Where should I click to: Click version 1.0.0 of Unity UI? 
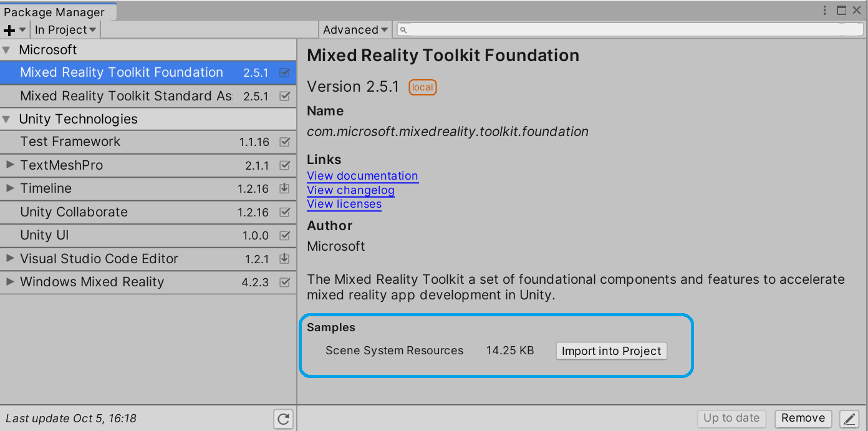pos(256,236)
